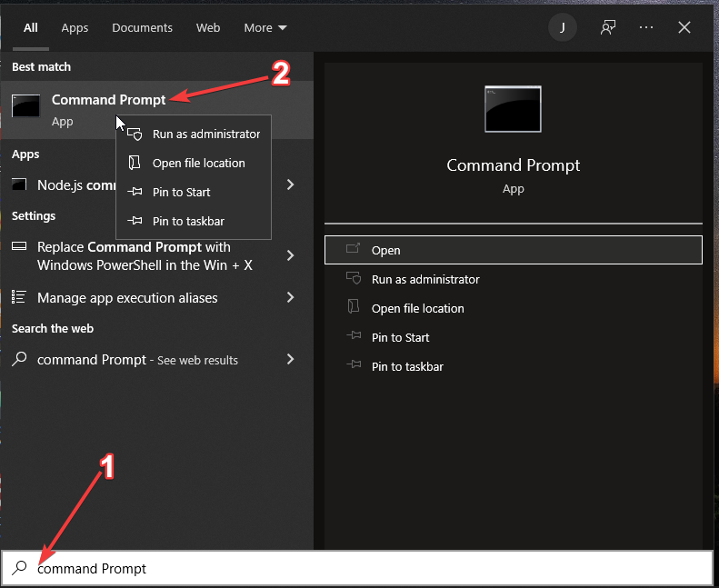Click the list icon beside Manage app execution aliases
Viewport: 719px width, 588px height.
19,296
